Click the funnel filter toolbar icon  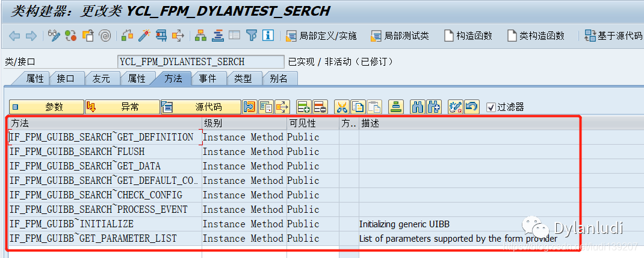point(252,36)
